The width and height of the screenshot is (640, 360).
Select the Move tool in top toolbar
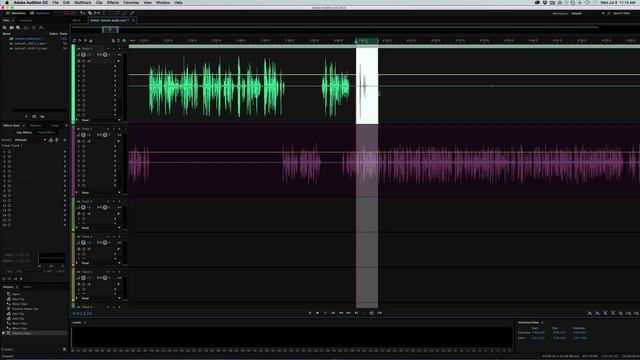click(x=82, y=13)
